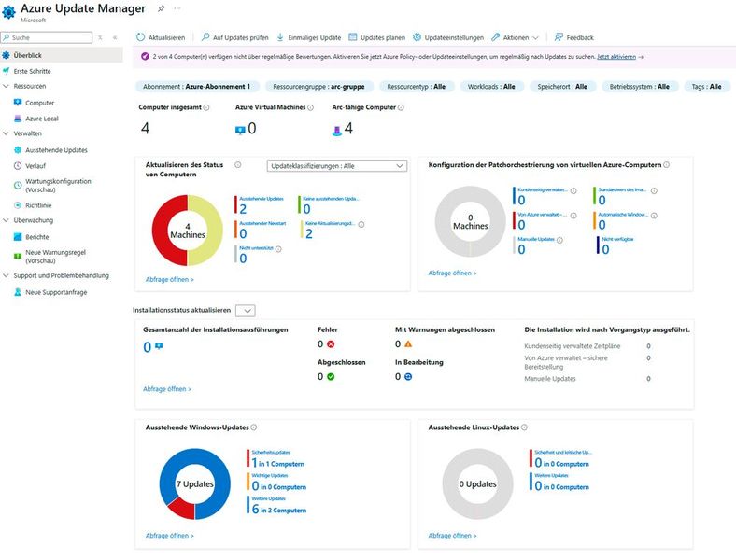This screenshot has height=560, width=736.
Task: Click info icon beside Patchorchestrierung title
Action: [x=667, y=165]
